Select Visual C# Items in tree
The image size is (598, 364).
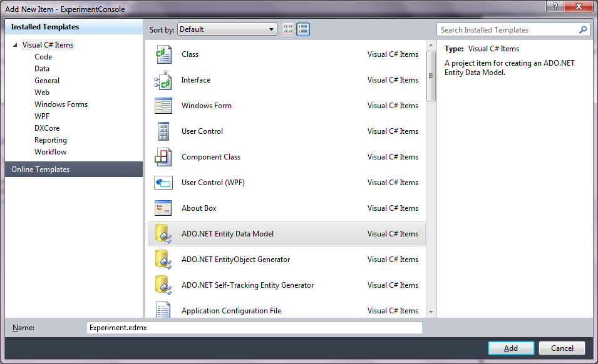48,45
